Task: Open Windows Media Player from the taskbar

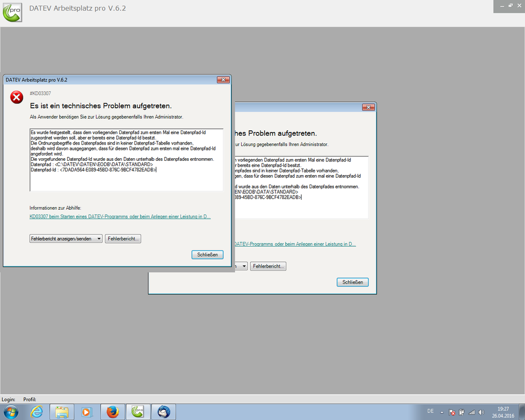Action: [x=86, y=412]
